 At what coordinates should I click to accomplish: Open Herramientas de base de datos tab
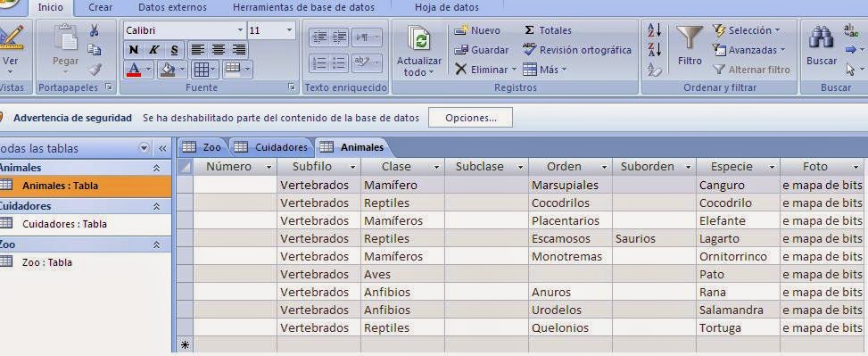303,8
